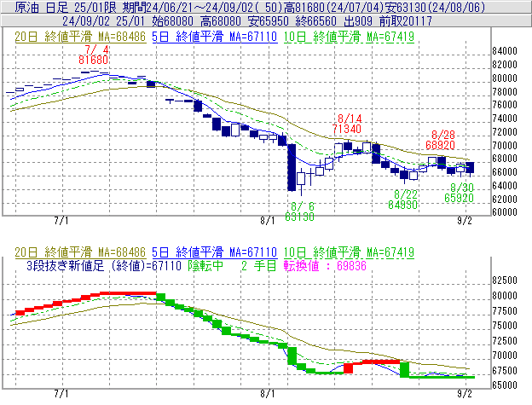The height and width of the screenshot is (405, 532).
Task: Click the 8/1 date label on upper chart
Action: 268,221
